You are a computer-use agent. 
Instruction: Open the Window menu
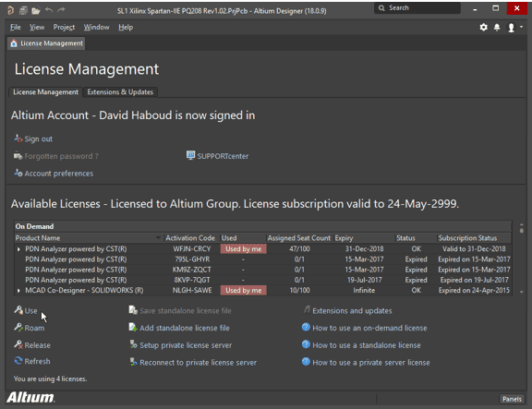(x=97, y=27)
